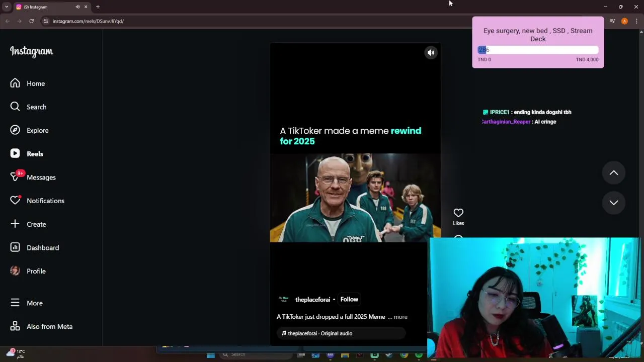Toggle the reel sound speaker button
This screenshot has width=644, height=362.
[x=431, y=53]
